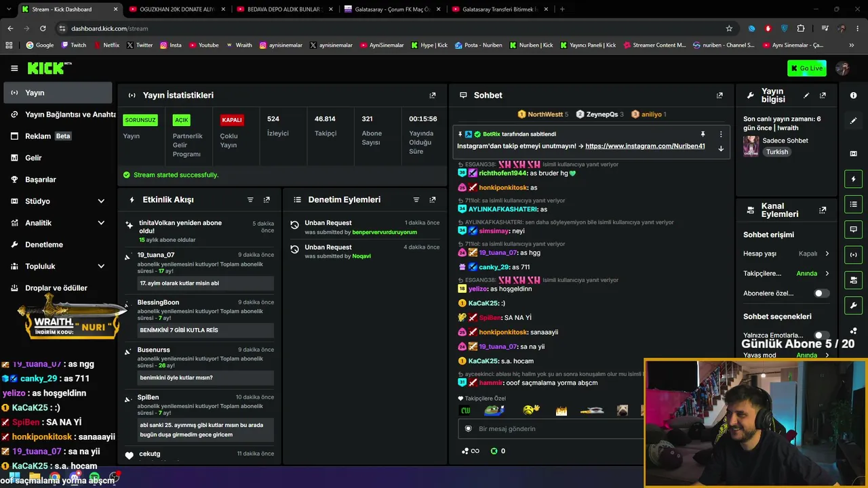This screenshot has height=488, width=868.
Task: Open the benpervervurduruyorum username link
Action: point(384,232)
